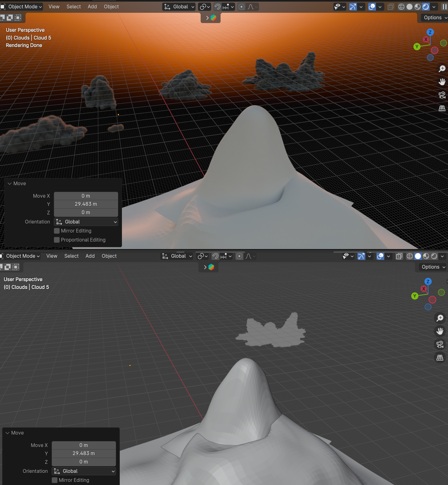Viewport: 448px width, 485px height.
Task: Select rendered shading sphere in the rendered viewport header
Action: coord(426,7)
